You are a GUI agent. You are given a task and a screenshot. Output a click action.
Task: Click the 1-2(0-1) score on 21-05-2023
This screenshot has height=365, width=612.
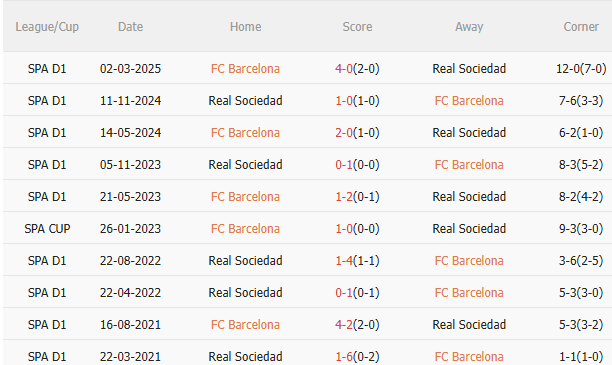357,197
